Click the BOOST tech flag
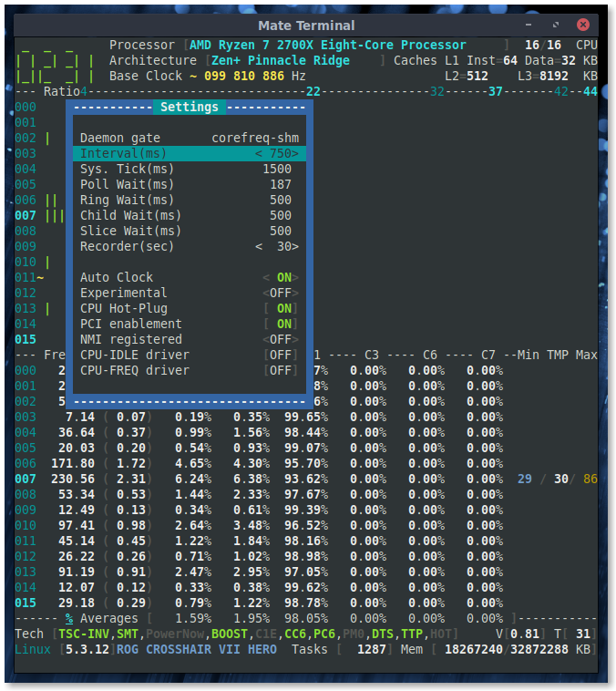The height and width of the screenshot is (691, 616). (x=230, y=634)
